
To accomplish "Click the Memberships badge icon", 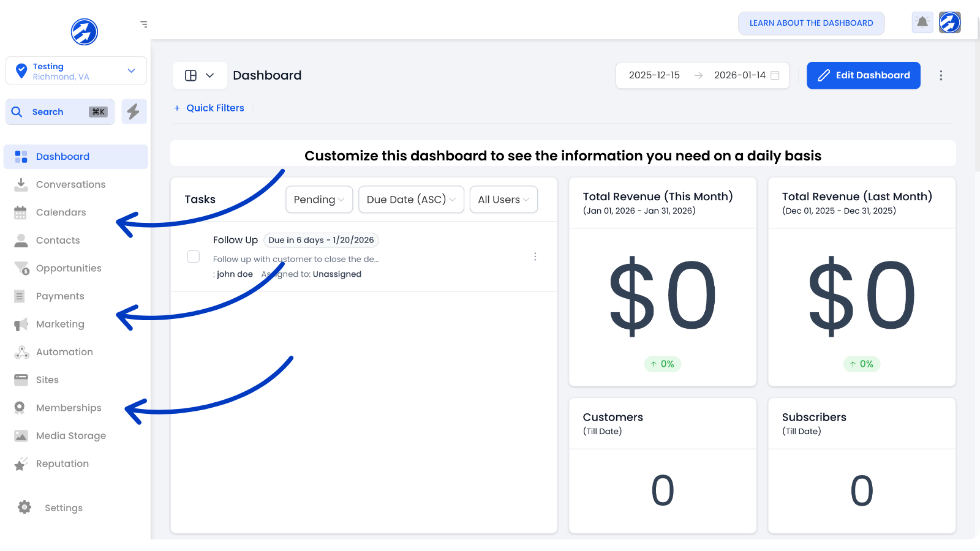I will coord(20,408).
